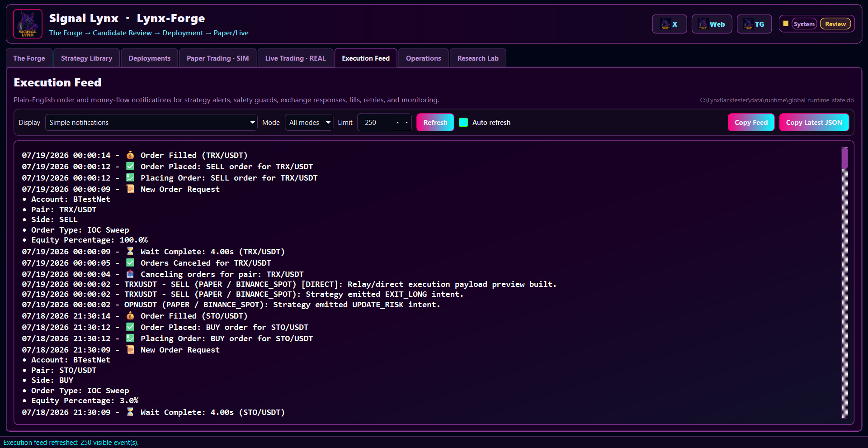The width and height of the screenshot is (868, 448).
Task: Click the Review status pill
Action: tap(835, 24)
